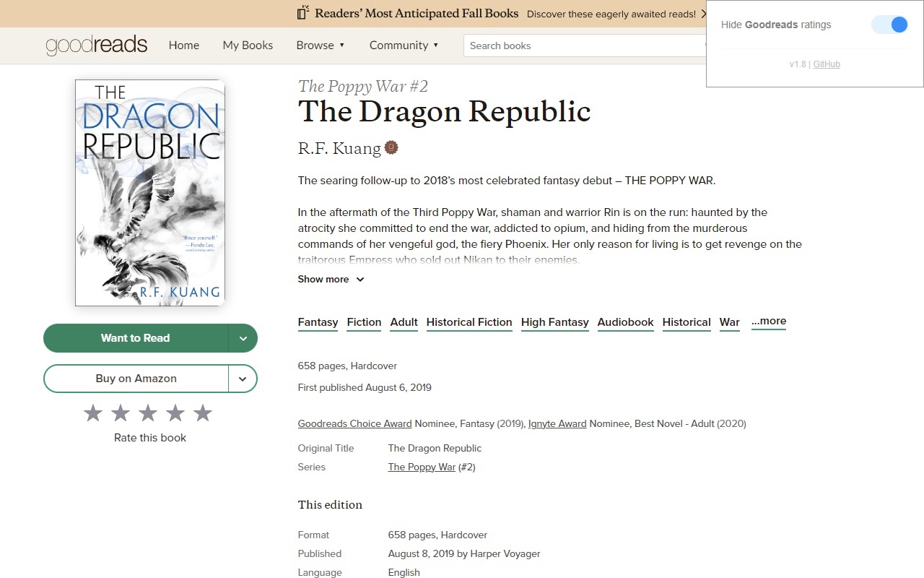The height and width of the screenshot is (578, 924).
Task: Click the badge icon beside R.F. Kuang
Action: coord(391,147)
